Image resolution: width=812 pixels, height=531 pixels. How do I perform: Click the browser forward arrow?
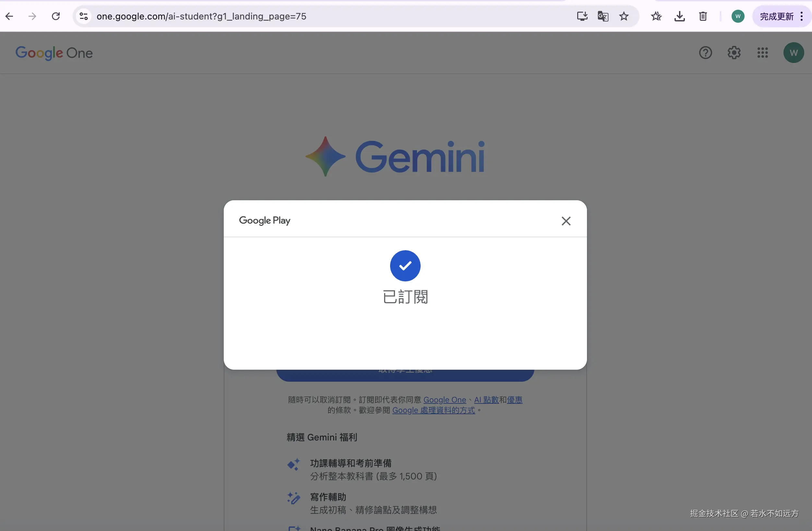32,16
